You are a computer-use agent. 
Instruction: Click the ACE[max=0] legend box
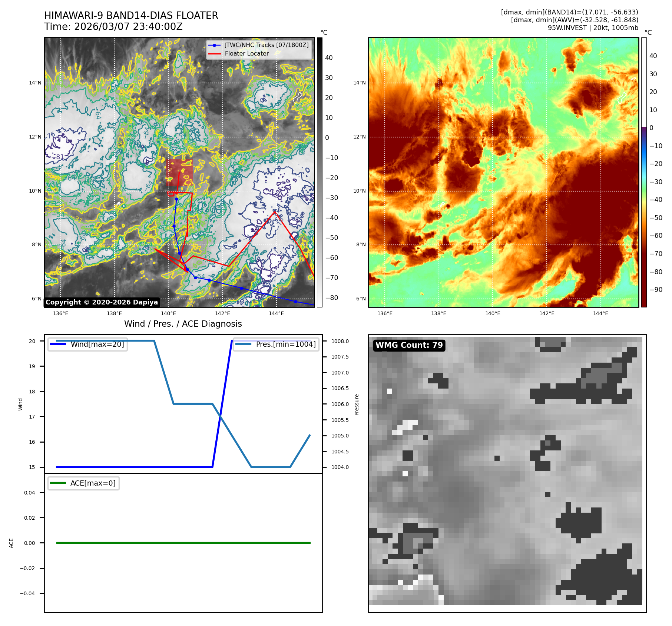coord(83,483)
